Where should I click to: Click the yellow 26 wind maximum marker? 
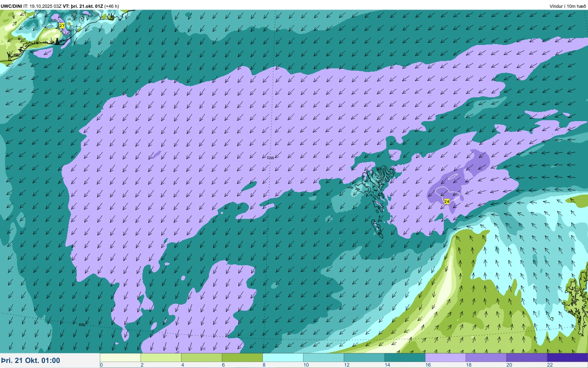447,201
